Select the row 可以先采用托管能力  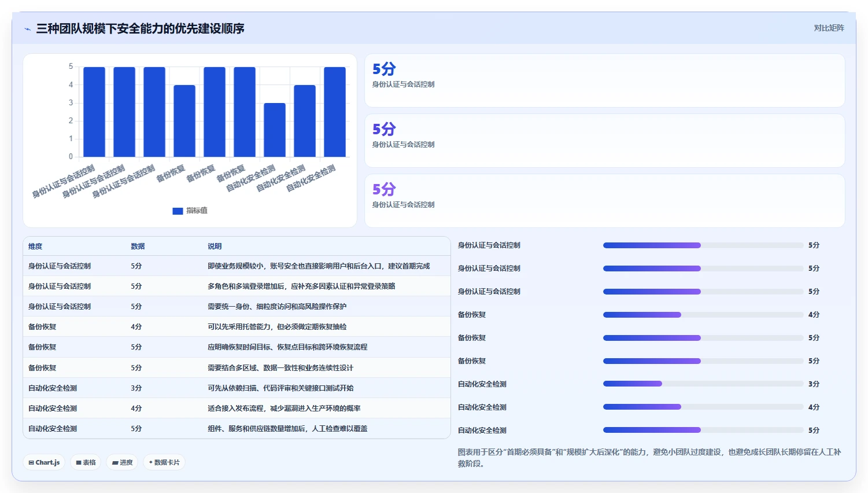[x=237, y=327]
